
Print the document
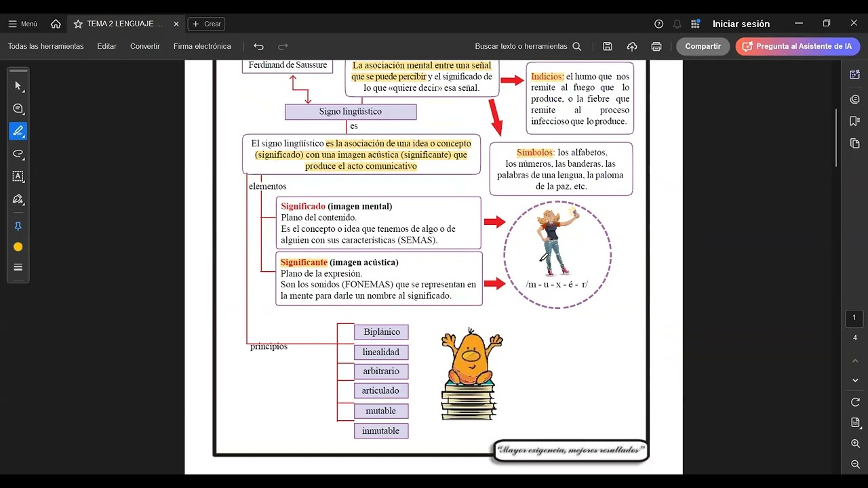(656, 46)
